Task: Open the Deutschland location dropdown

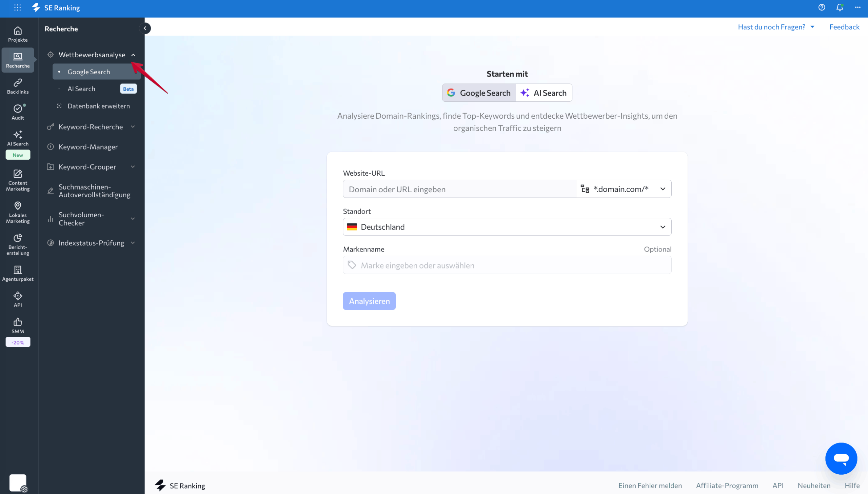Action: (x=507, y=226)
